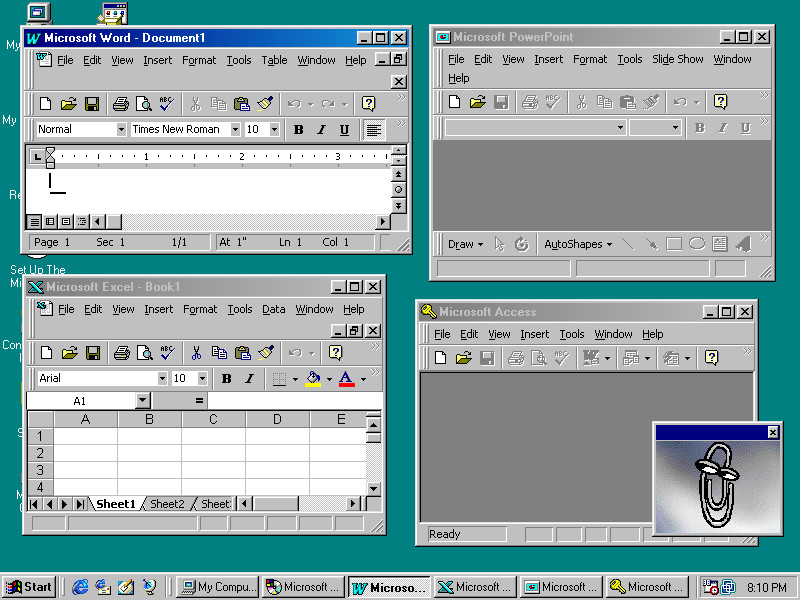Run spelling check in Word toolbar

(167, 104)
